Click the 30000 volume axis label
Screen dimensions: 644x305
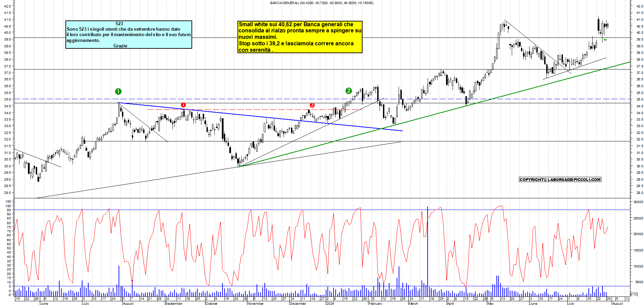pyautogui.click(x=638, y=202)
